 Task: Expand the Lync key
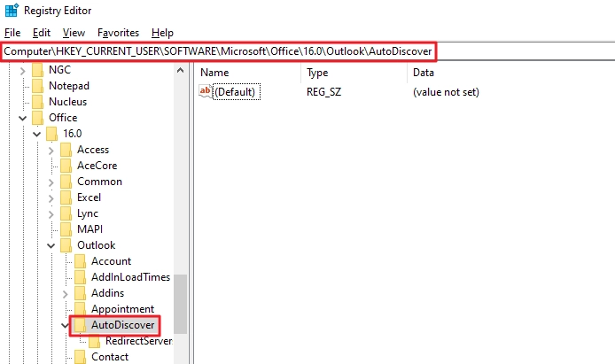click(x=51, y=214)
